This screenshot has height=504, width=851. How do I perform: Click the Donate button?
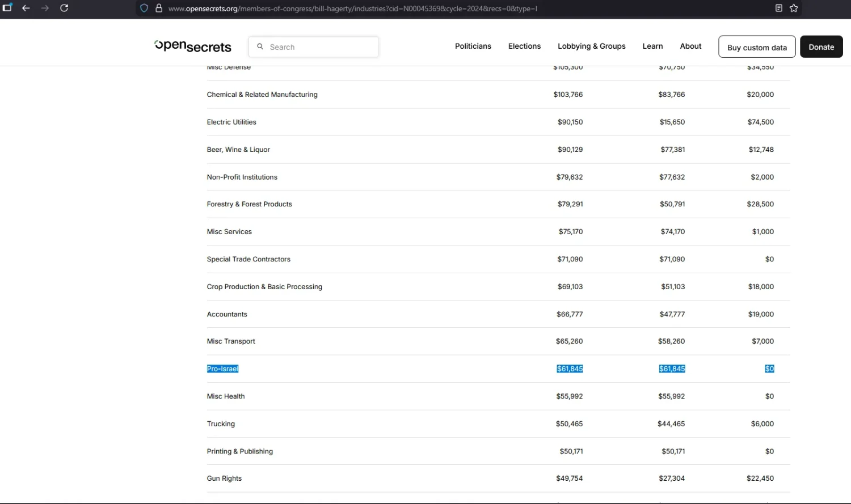coord(821,47)
